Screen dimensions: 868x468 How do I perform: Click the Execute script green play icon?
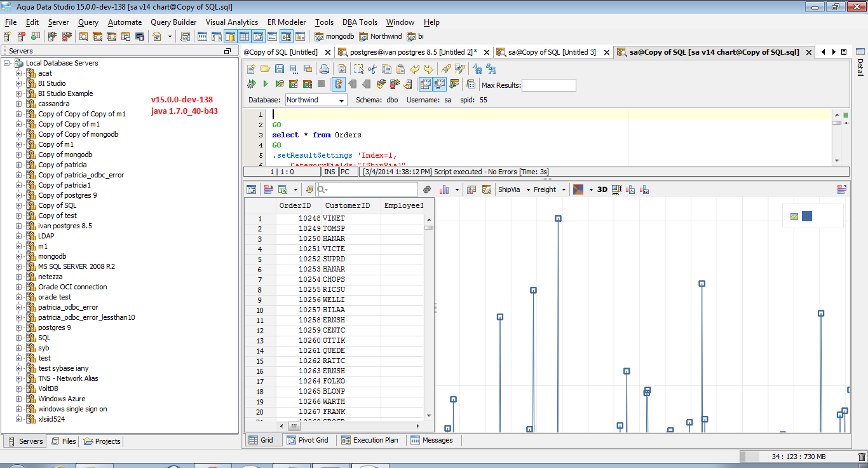pos(266,84)
